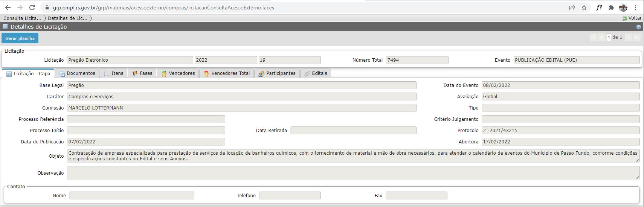Click the Objeto description text area
The image size is (644, 207).
click(x=353, y=156)
